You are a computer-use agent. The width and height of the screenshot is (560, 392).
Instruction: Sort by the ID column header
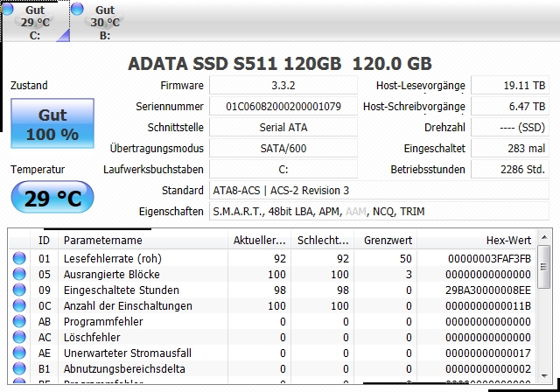[45, 240]
